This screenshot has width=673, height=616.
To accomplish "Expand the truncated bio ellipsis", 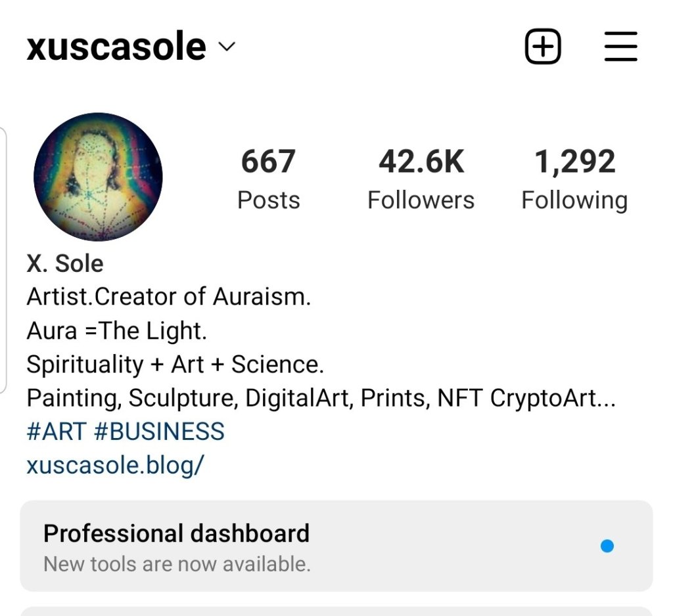I will (605, 399).
